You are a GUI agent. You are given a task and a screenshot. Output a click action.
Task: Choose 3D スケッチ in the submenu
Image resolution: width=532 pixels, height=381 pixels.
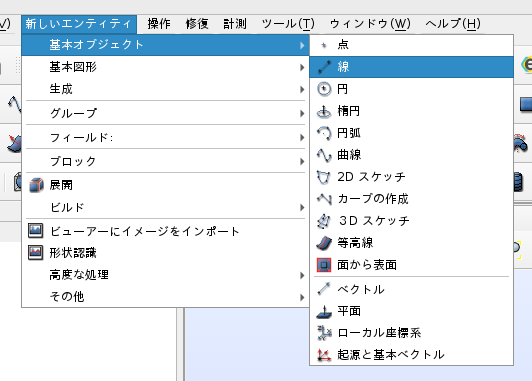(411, 221)
